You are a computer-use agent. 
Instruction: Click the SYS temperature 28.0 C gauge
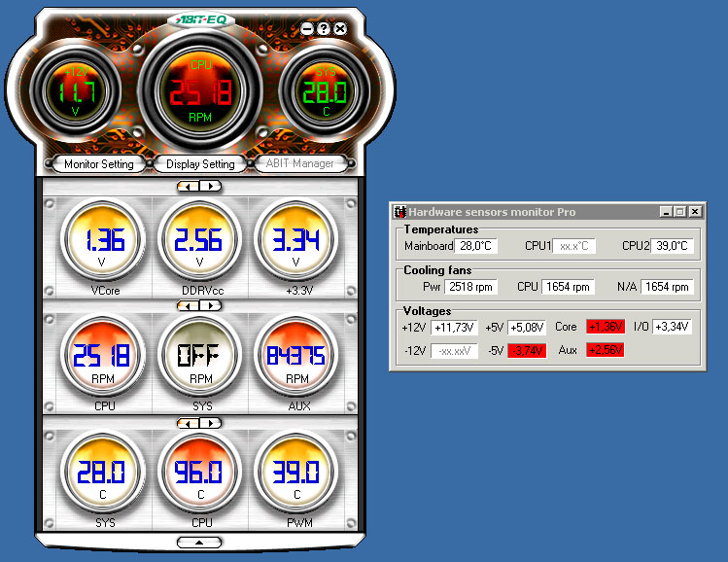click(103, 474)
